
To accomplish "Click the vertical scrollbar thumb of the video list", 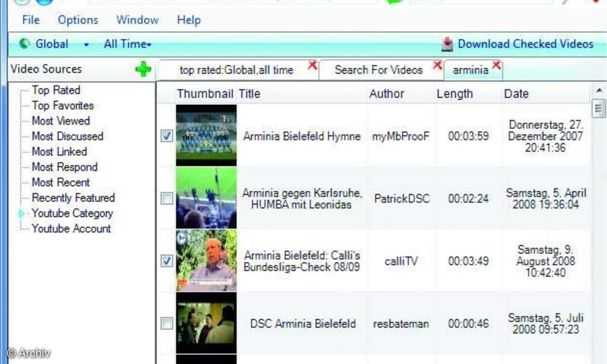I will tap(599, 108).
